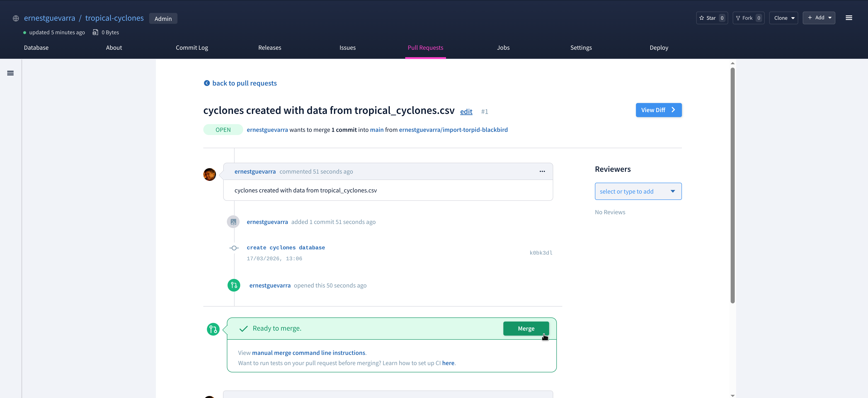
Task: Click the globe icon beside the repository name
Action: (x=16, y=18)
